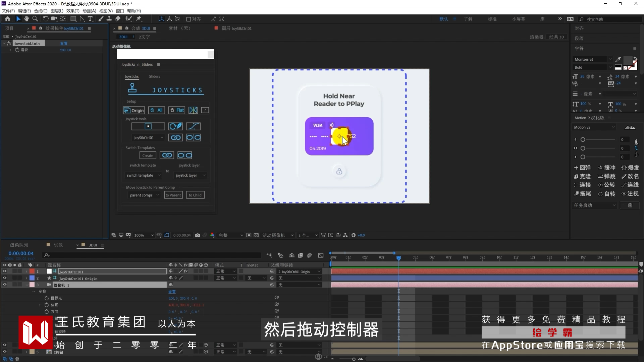This screenshot has width=644, height=362.
Task: Click the Home icon in toolbar
Action: click(7, 19)
